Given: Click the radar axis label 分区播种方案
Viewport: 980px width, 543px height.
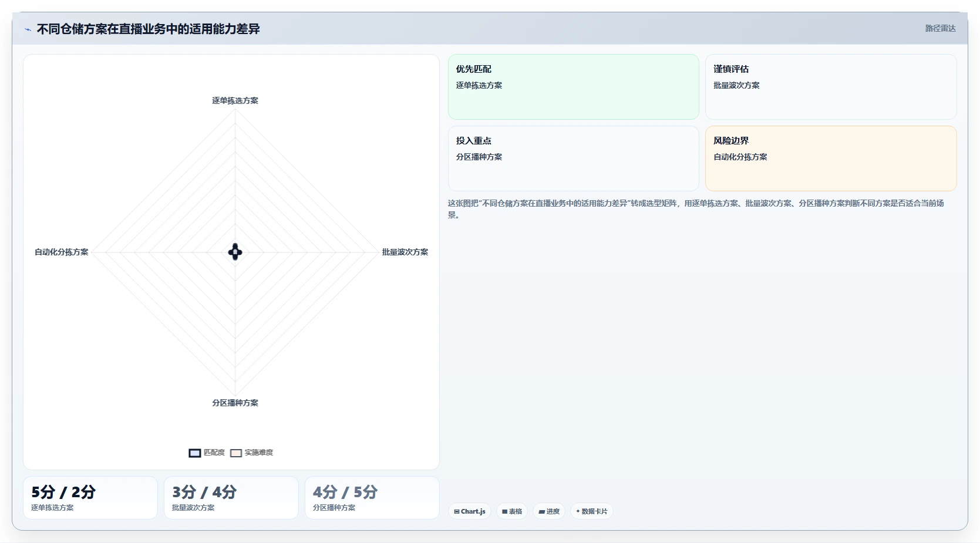Looking at the screenshot, I should pyautogui.click(x=235, y=403).
